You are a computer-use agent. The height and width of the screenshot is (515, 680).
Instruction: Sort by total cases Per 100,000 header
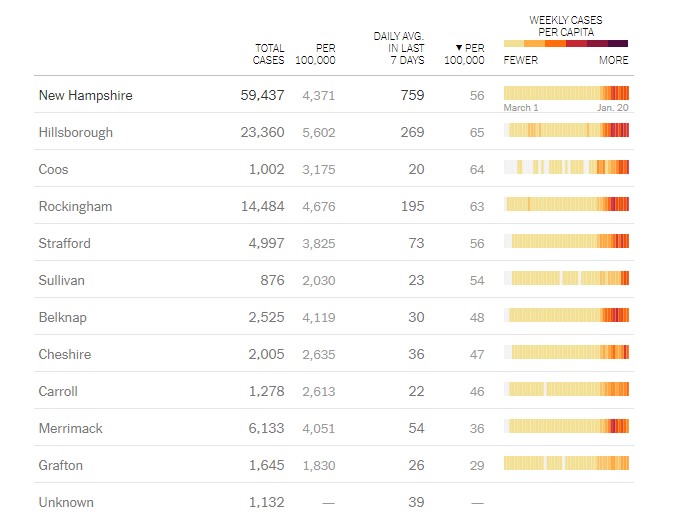316,53
